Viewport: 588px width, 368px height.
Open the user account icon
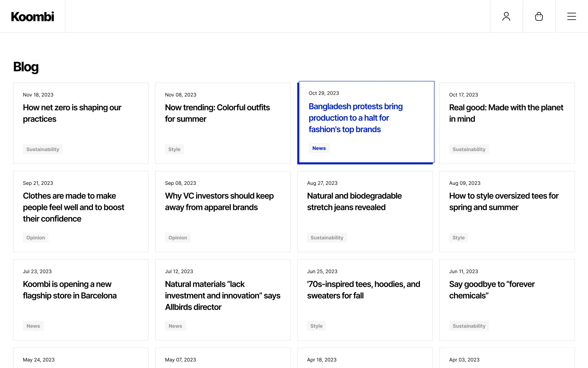click(x=506, y=16)
